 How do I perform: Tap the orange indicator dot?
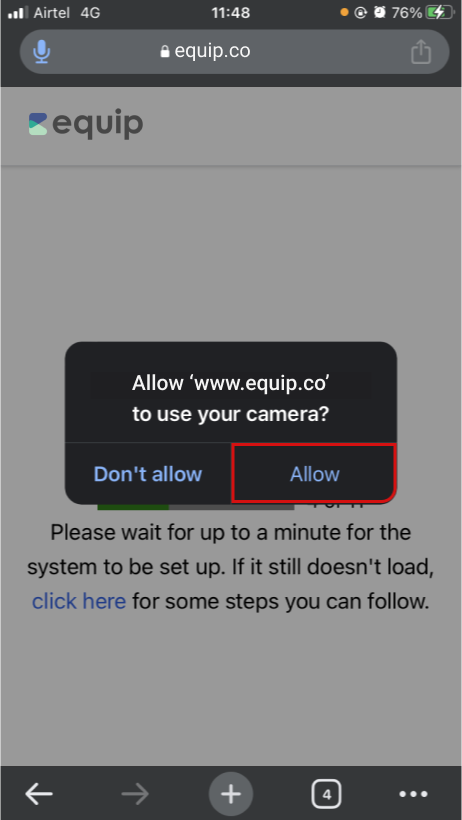(x=344, y=13)
